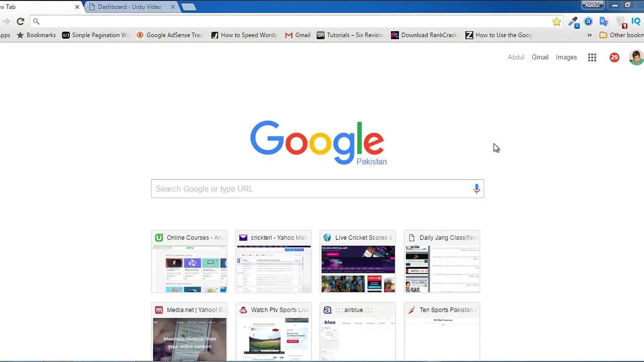
Task: Click the airblue favicon
Action: pos(328,310)
